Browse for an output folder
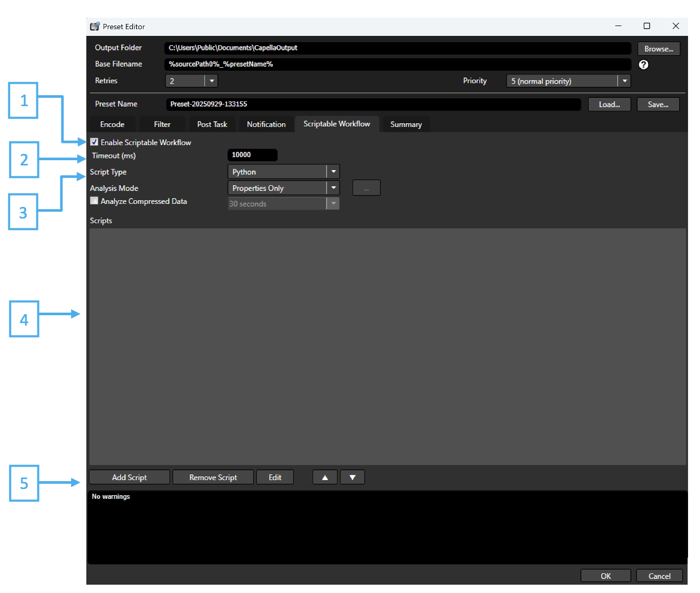Viewport: 700px width, 593px height. coord(658,48)
